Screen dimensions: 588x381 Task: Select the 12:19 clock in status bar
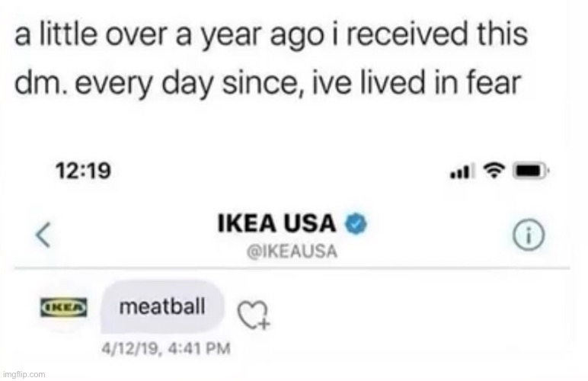tap(83, 171)
